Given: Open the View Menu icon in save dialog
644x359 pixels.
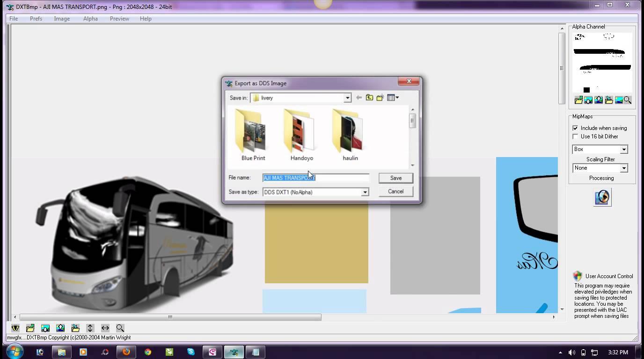Looking at the screenshot, I should point(393,98).
